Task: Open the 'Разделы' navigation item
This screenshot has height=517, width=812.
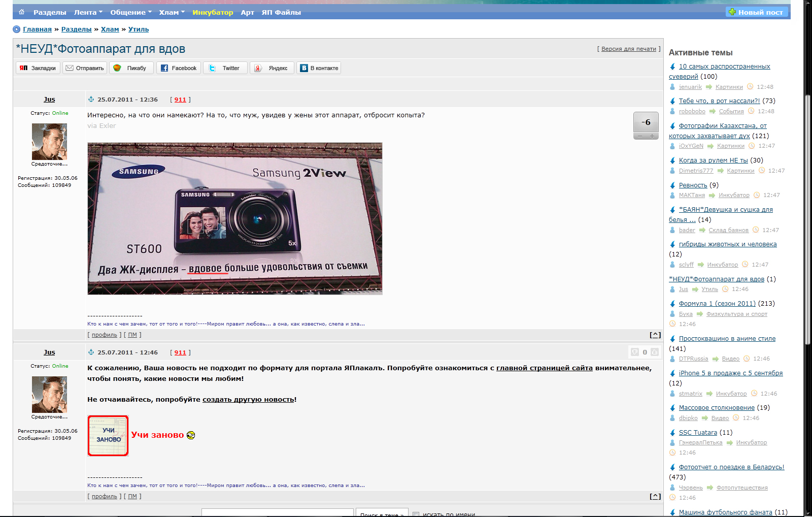Action: (x=50, y=12)
